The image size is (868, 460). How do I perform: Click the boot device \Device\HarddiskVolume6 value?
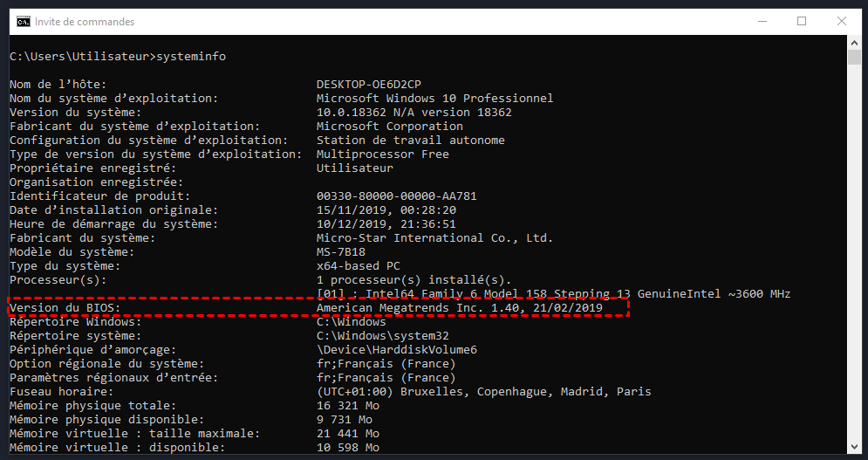pyautogui.click(x=396, y=349)
